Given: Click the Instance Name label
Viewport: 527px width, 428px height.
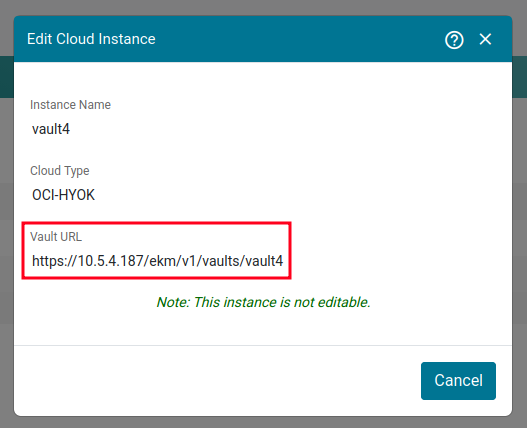Looking at the screenshot, I should click(70, 105).
